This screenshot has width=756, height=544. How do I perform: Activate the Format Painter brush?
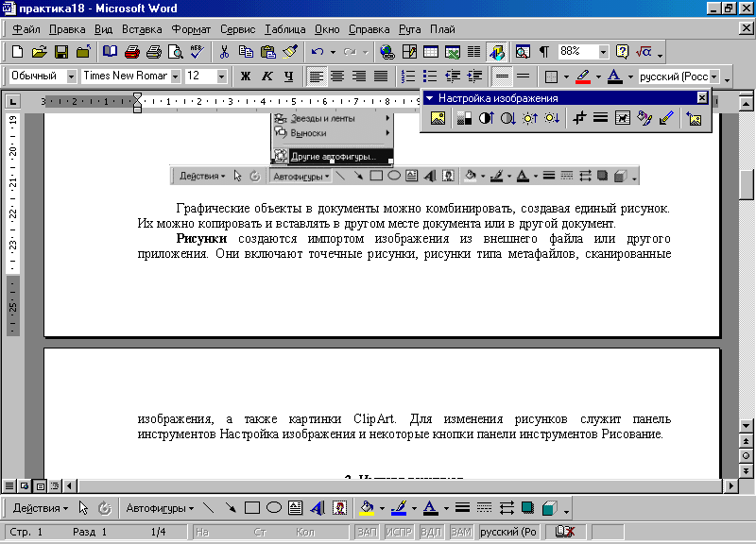[290, 52]
